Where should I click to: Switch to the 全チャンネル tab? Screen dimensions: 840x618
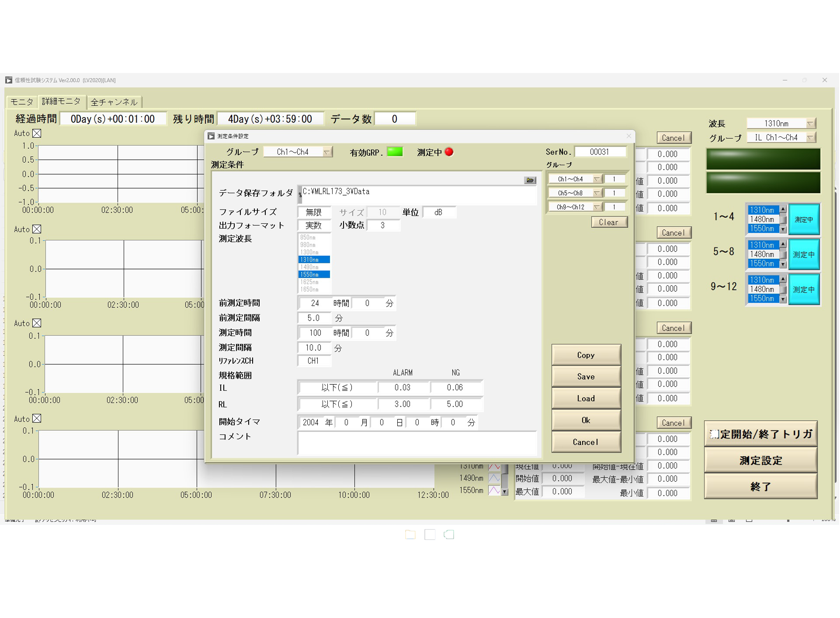click(114, 102)
